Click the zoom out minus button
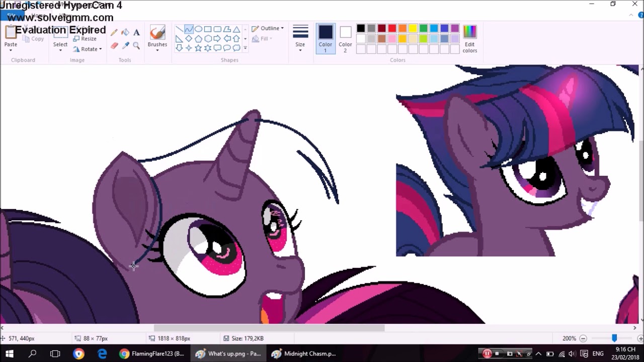644x362 pixels. tap(583, 338)
